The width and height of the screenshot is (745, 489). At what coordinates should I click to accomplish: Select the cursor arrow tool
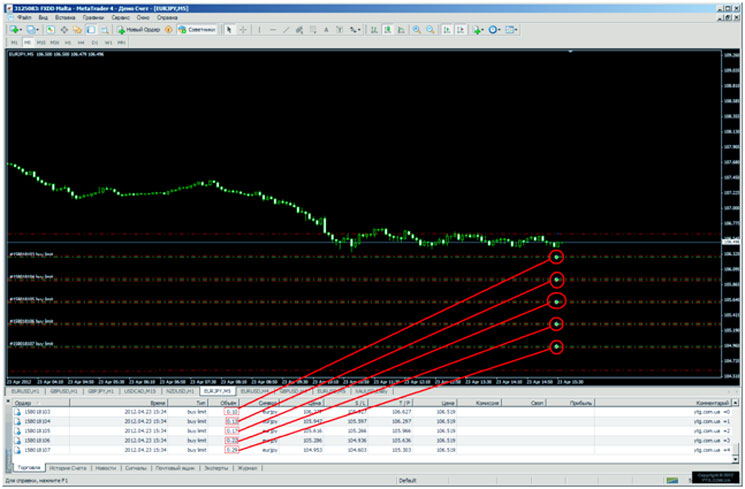click(229, 30)
